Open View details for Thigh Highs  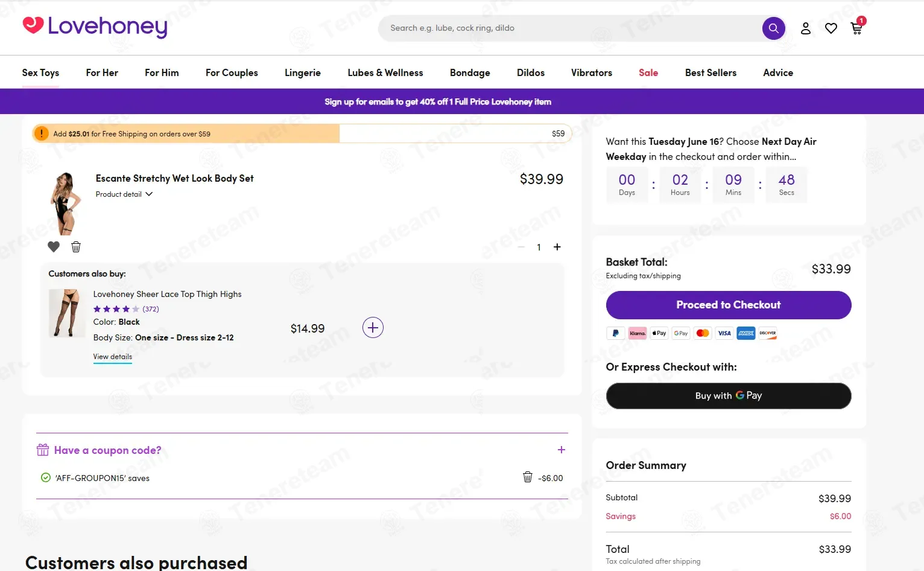click(x=113, y=357)
